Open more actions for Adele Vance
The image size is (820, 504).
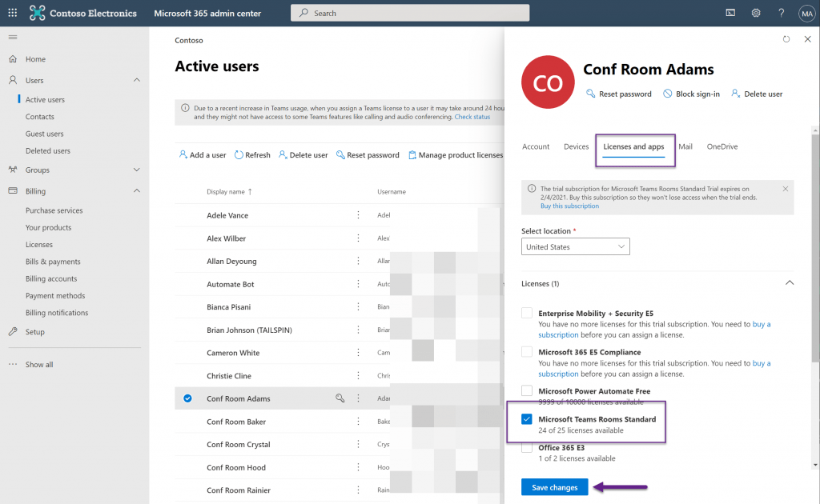[358, 215]
